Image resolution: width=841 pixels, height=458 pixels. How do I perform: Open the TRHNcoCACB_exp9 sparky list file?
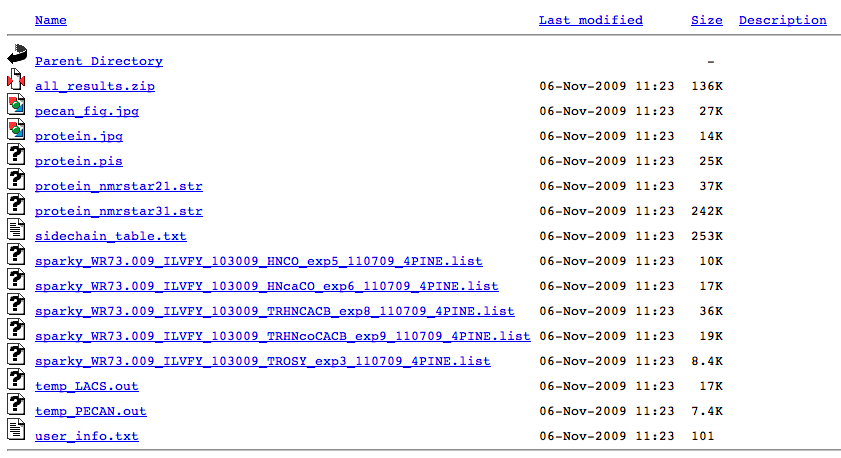[282, 336]
